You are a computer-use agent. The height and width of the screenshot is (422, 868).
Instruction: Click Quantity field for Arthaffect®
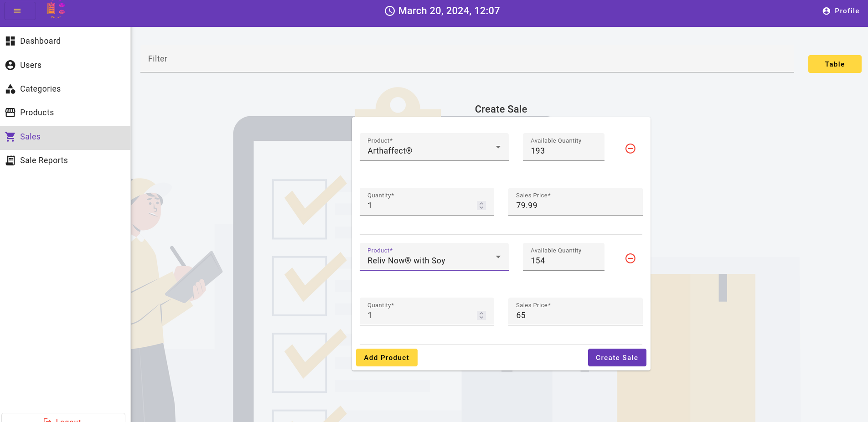click(427, 201)
